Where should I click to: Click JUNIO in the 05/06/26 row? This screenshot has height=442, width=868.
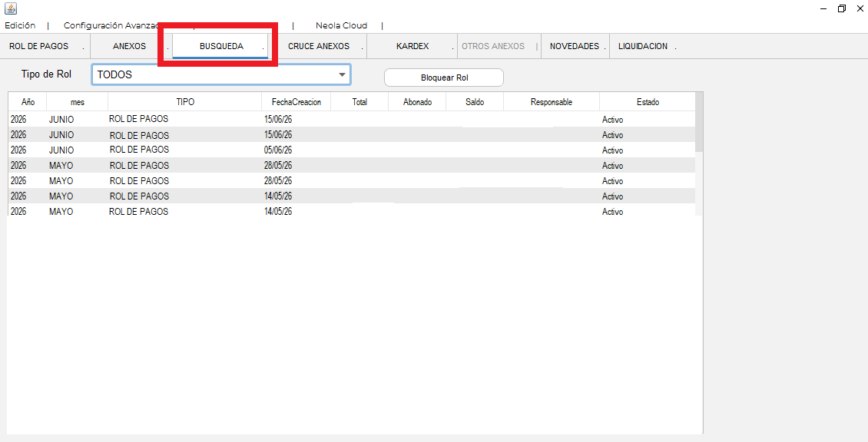tap(61, 150)
